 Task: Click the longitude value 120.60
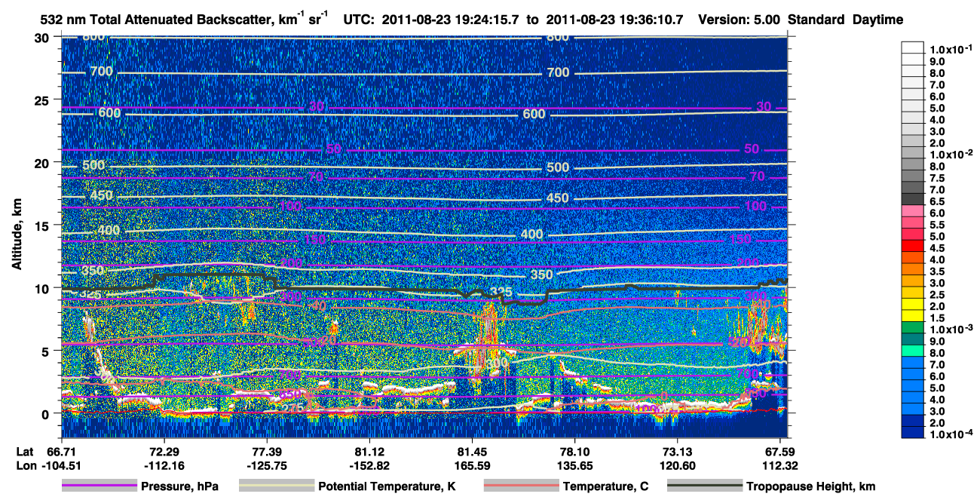[x=677, y=465]
